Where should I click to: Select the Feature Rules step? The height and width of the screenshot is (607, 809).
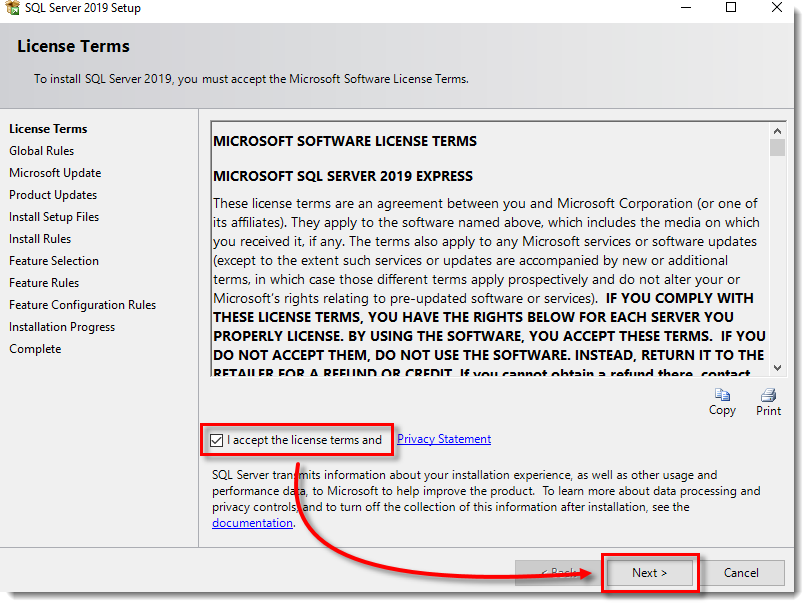click(x=44, y=283)
